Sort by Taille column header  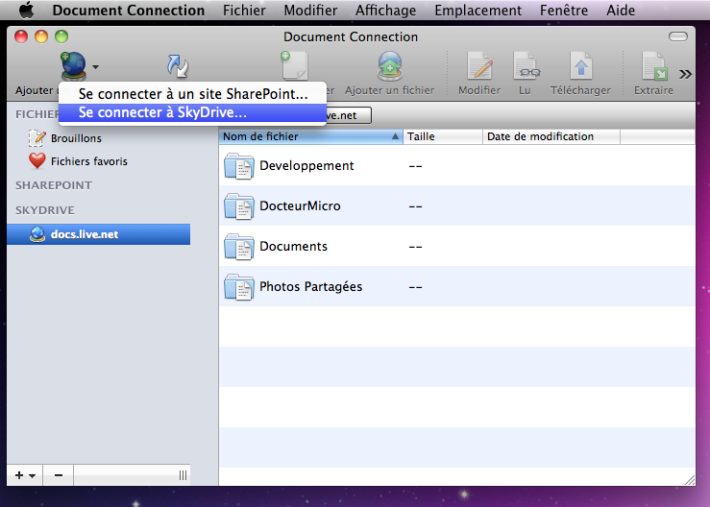click(442, 136)
